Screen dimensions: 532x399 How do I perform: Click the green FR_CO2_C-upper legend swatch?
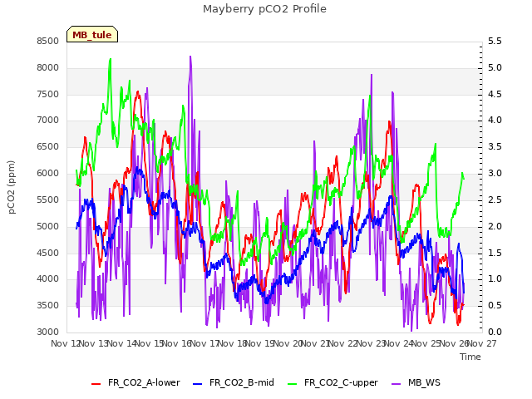pyautogui.click(x=292, y=384)
